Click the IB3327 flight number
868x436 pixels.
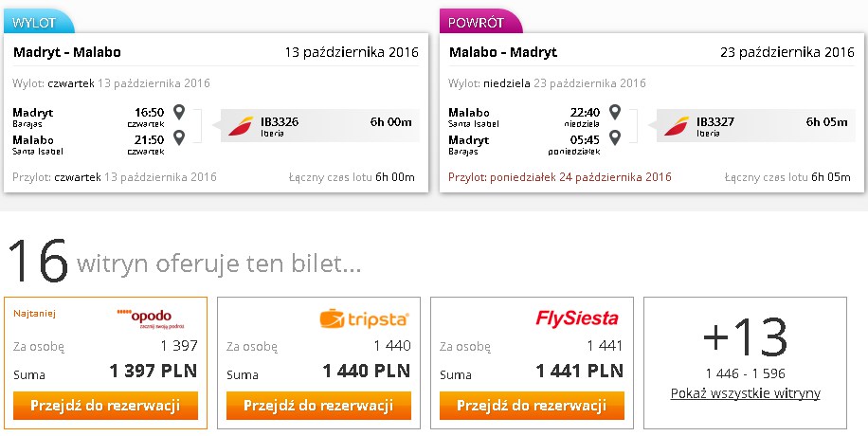pyautogui.click(x=715, y=122)
